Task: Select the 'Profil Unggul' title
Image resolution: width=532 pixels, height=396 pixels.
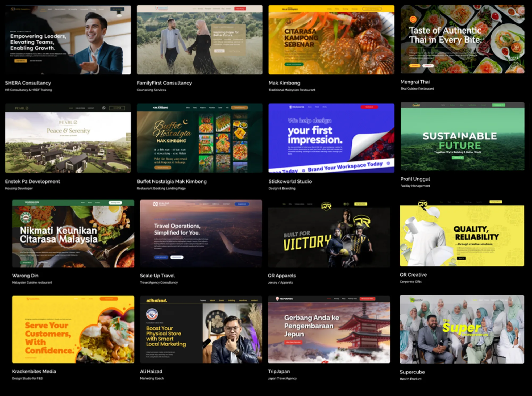Action: coord(415,179)
